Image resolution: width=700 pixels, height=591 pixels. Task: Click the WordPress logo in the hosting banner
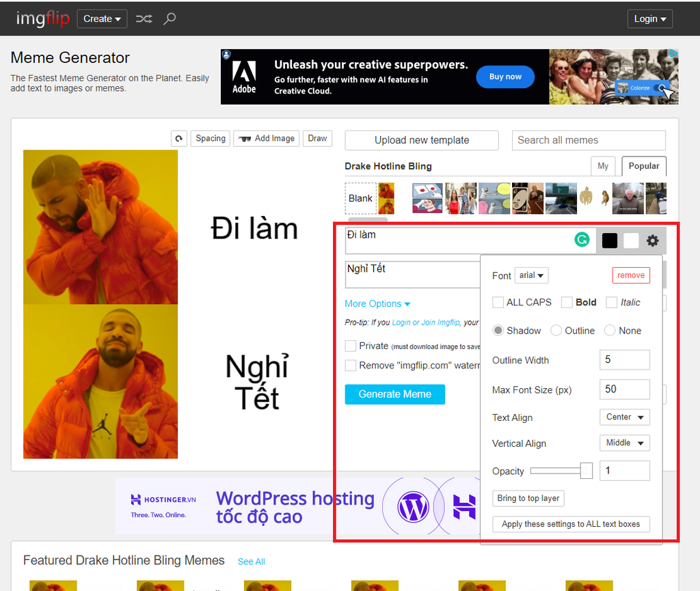[x=413, y=507]
